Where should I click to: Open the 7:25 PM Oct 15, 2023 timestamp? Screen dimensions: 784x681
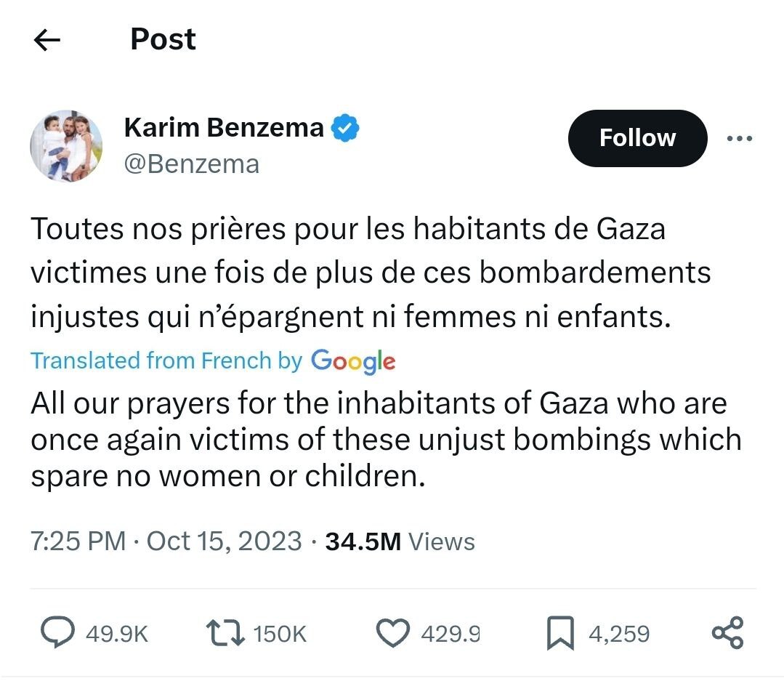click(x=166, y=541)
